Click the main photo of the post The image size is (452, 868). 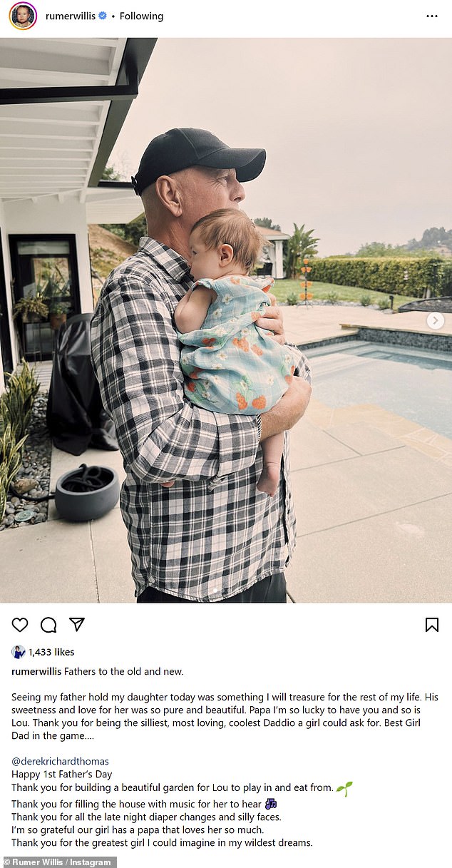coord(226,320)
